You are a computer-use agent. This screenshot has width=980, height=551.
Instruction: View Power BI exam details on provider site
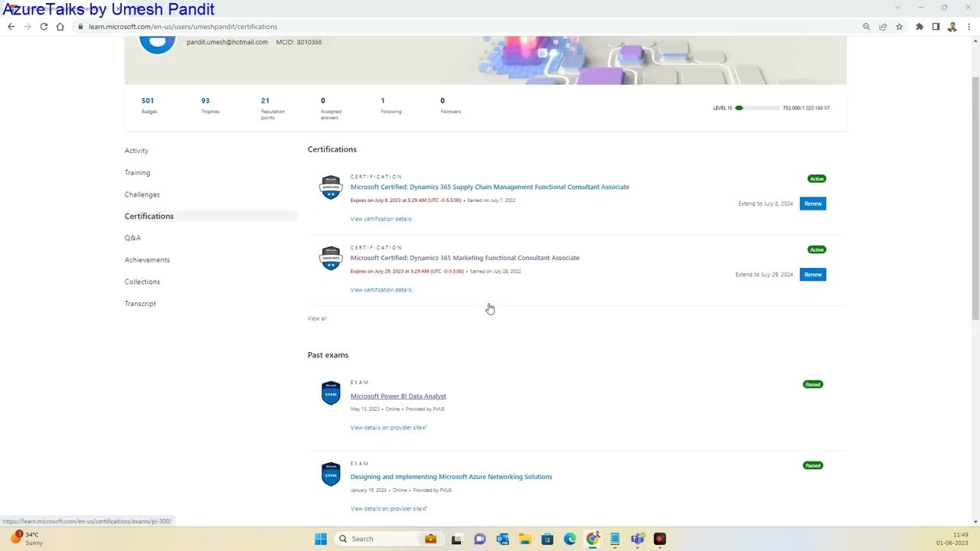388,428
